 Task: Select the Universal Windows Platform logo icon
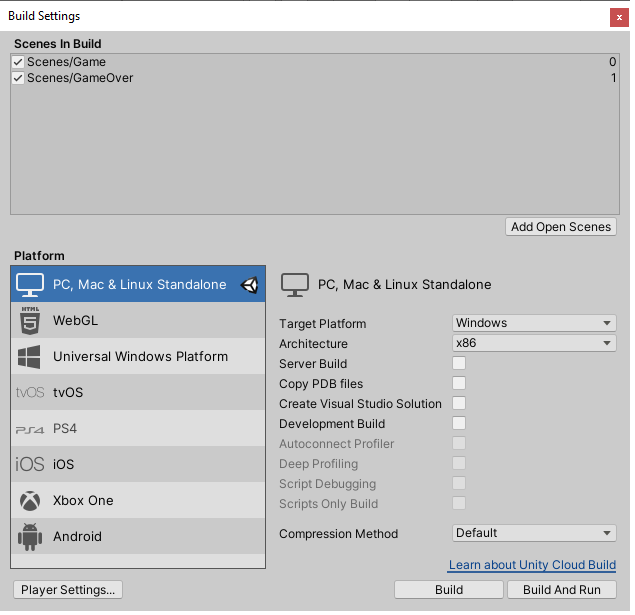(x=30, y=357)
